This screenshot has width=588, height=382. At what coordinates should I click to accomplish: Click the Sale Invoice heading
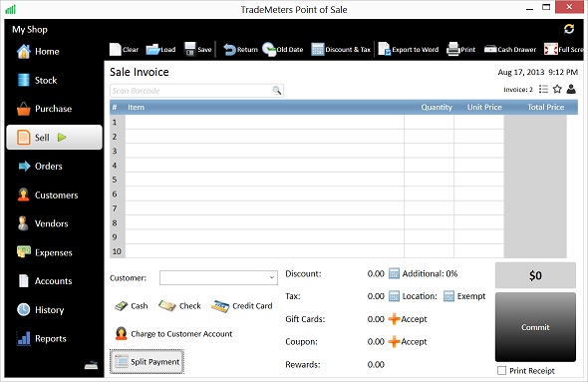[x=140, y=72]
